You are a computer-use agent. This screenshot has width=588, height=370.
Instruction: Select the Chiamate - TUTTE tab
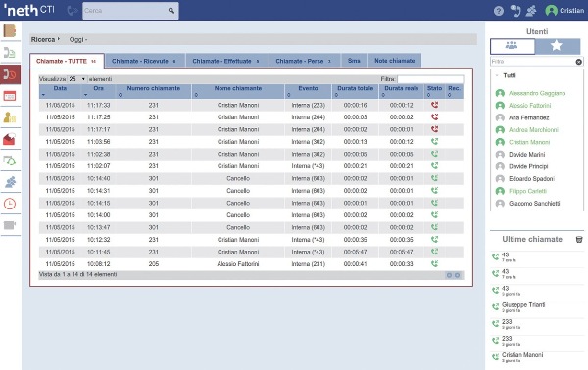click(67, 61)
